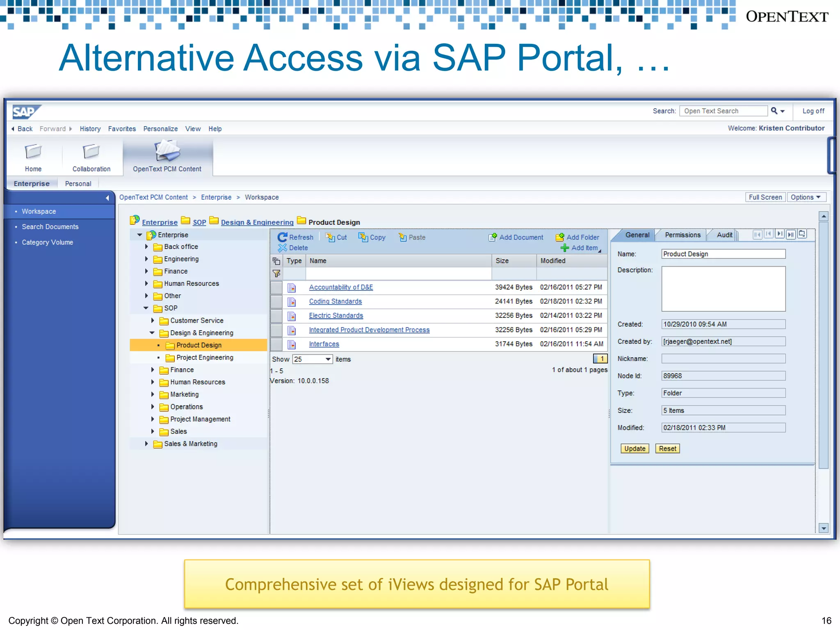Switch to the Personal tab

(x=78, y=184)
